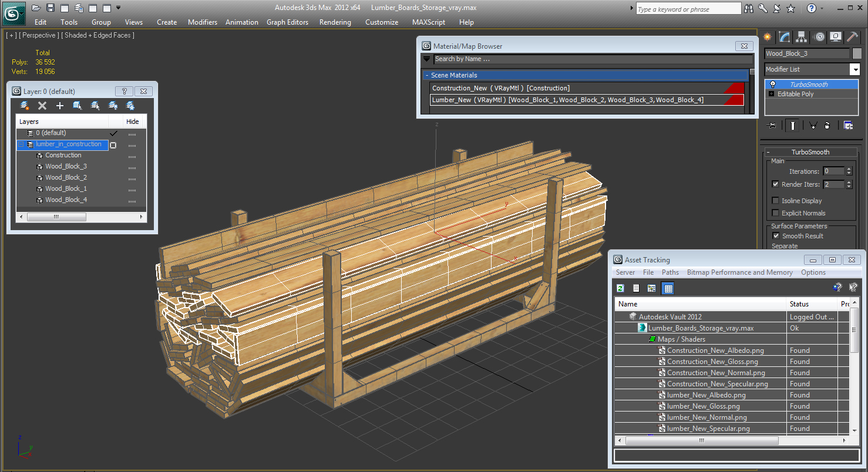The width and height of the screenshot is (868, 472).
Task: Click the Subscription Center key icon
Action: point(763,8)
